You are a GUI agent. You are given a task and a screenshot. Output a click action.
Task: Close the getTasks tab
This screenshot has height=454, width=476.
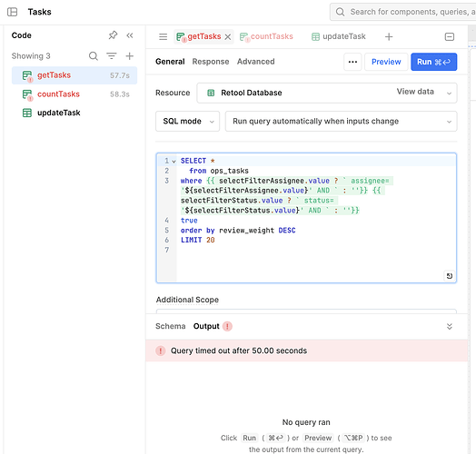coord(228,37)
